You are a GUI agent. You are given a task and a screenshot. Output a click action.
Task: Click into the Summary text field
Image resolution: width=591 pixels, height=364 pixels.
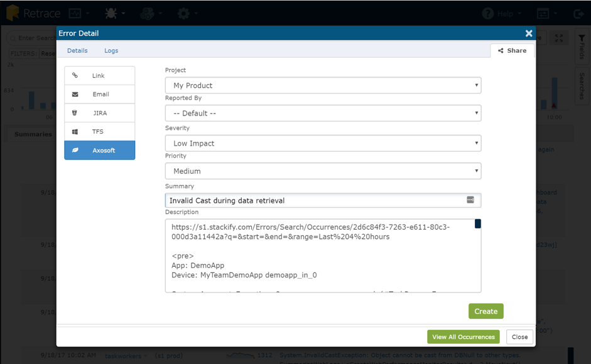(314, 201)
